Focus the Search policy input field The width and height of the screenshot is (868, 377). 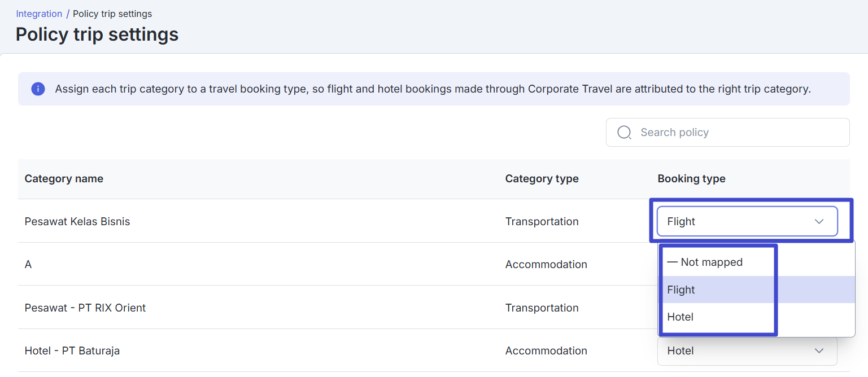tap(727, 132)
